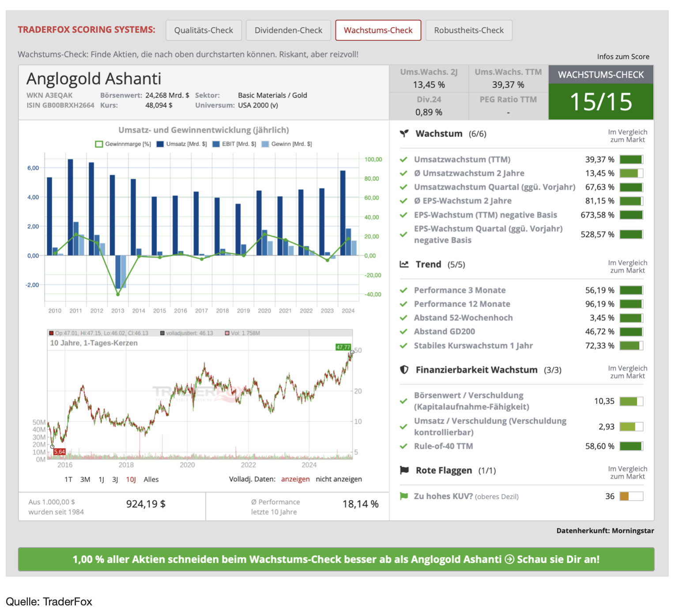Click checkmark next to Umsatz / Verschuldung
686x616 pixels.
403,427
